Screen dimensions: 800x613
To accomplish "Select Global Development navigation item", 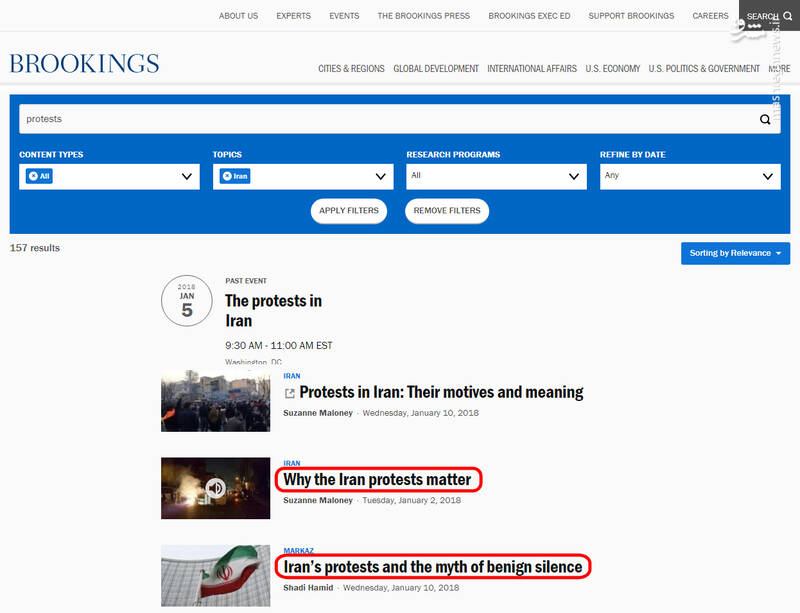I will coord(436,68).
